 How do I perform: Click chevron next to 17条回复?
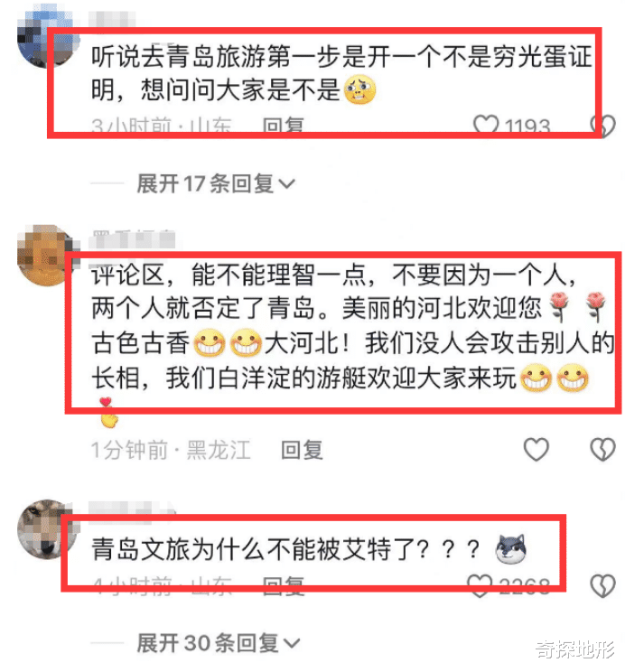tap(286, 184)
